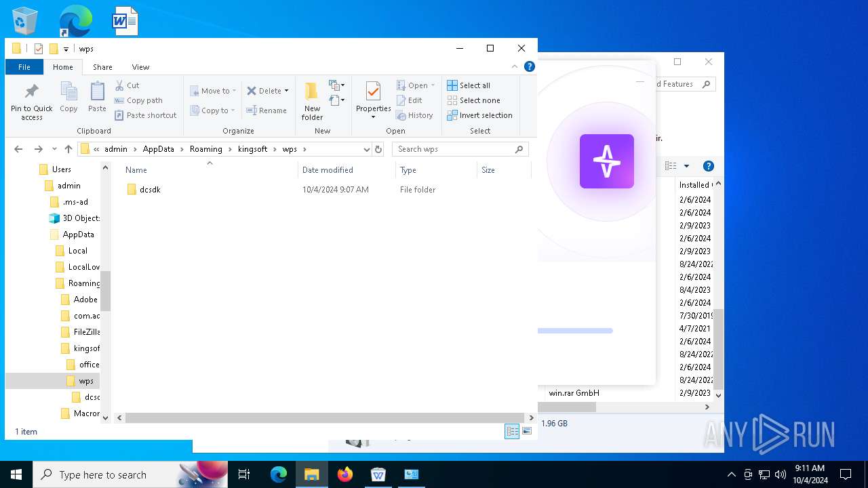The image size is (868, 488).
Task: Open the Start menu
Action: (x=16, y=474)
